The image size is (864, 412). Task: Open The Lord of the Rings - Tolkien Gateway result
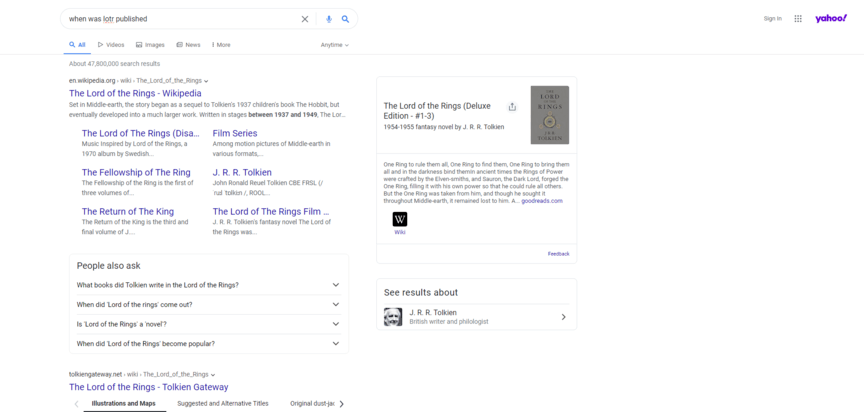[148, 387]
